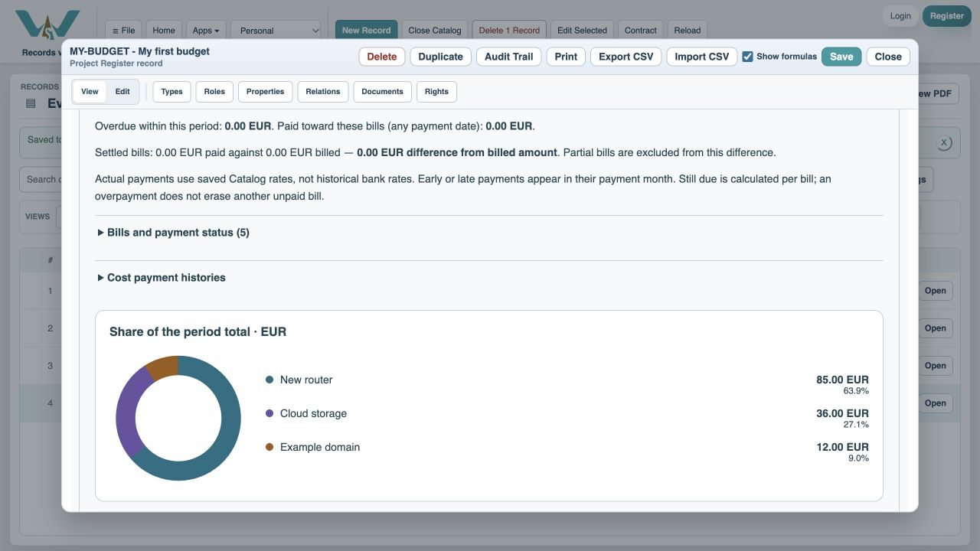This screenshot has height=551, width=980.
Task: Save the budget record
Action: tap(841, 57)
